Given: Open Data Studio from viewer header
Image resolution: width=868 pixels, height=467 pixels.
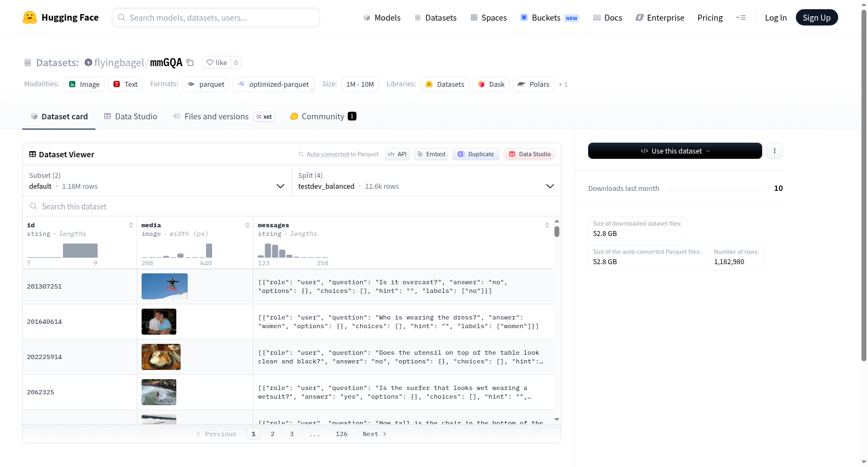Looking at the screenshot, I should click(x=529, y=154).
